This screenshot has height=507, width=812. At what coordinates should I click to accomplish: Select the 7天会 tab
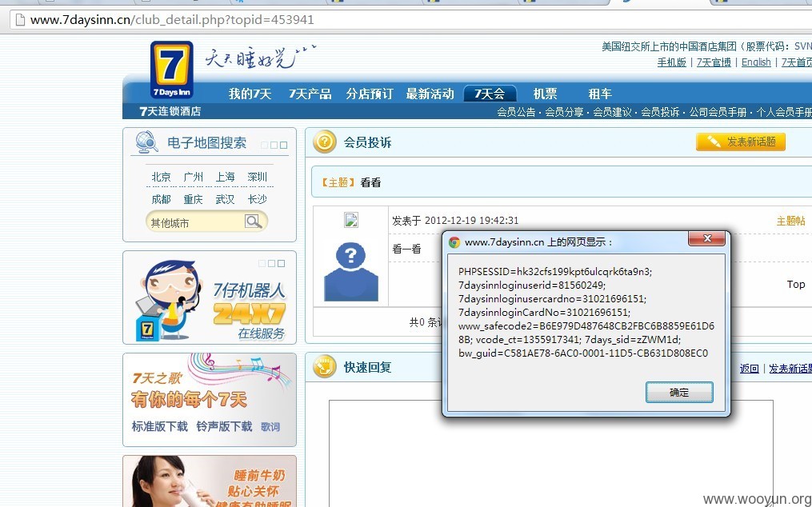pyautogui.click(x=490, y=94)
